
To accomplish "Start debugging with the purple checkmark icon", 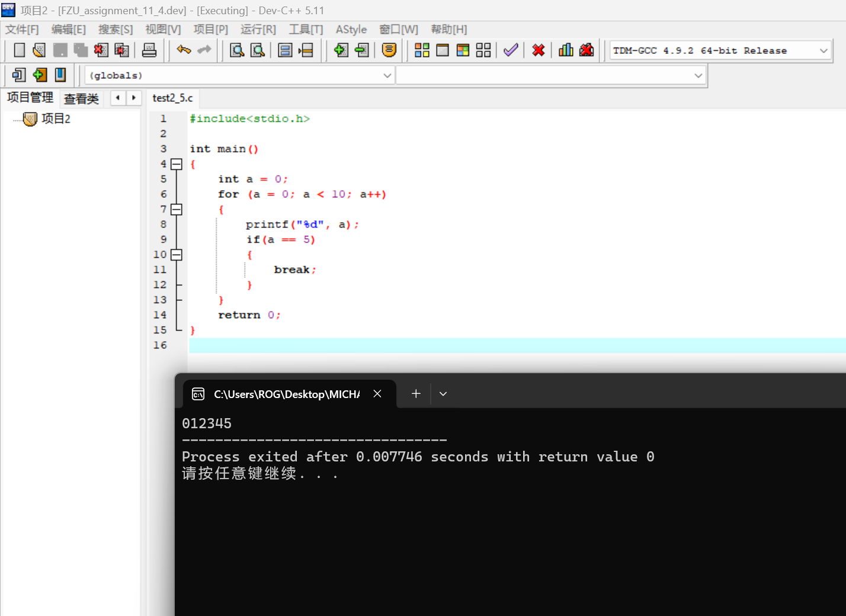I will click(x=511, y=50).
